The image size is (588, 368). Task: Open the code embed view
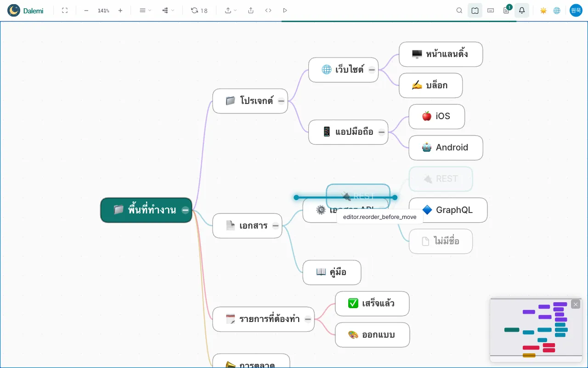click(268, 10)
